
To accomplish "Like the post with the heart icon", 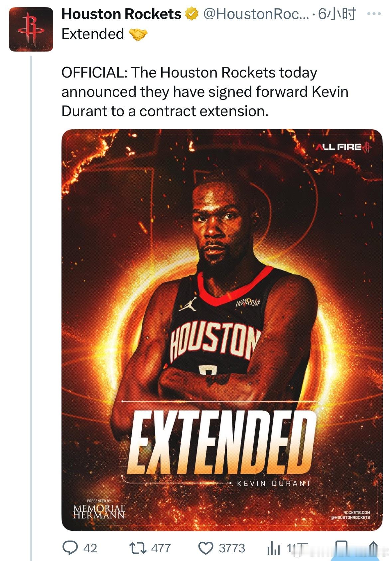I will [206, 548].
